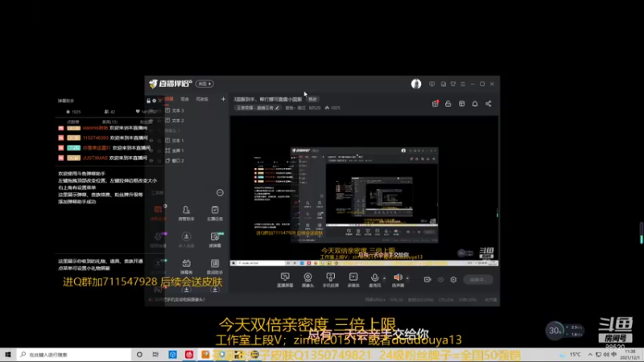
Task: Add a screen capture source
Action: 285,279
